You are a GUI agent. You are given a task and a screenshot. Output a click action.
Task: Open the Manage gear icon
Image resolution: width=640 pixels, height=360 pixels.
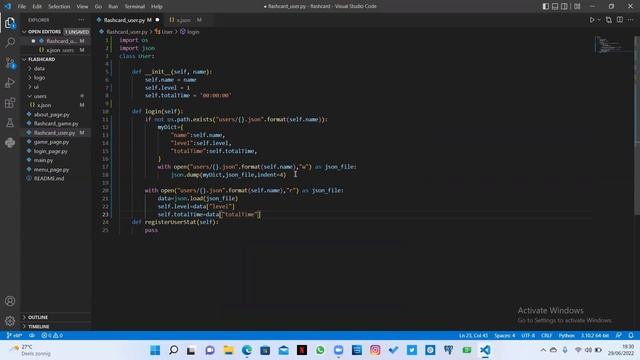pyautogui.click(x=10, y=321)
